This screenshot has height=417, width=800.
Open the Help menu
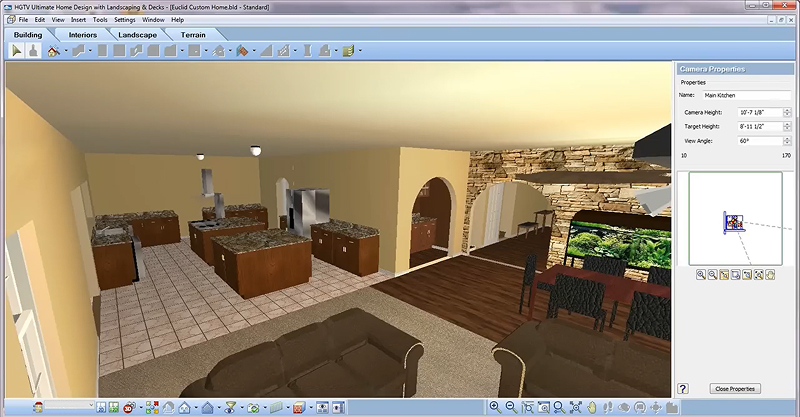click(178, 20)
